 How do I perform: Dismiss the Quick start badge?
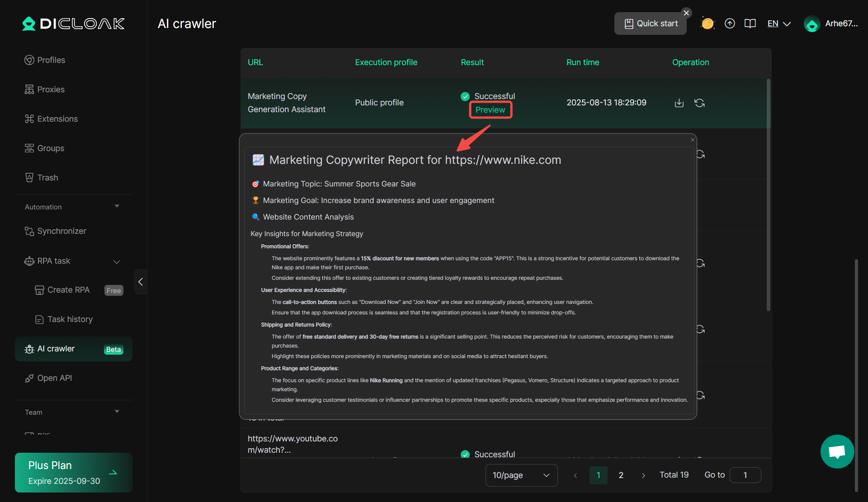pos(686,13)
